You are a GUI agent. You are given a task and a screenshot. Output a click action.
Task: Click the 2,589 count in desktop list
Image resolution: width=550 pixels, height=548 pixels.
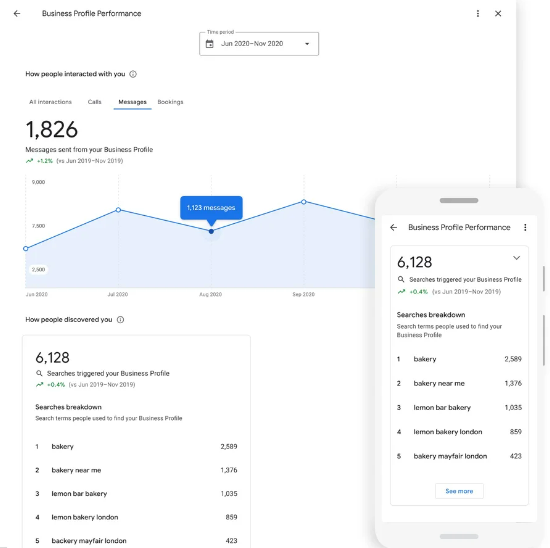[x=229, y=447]
